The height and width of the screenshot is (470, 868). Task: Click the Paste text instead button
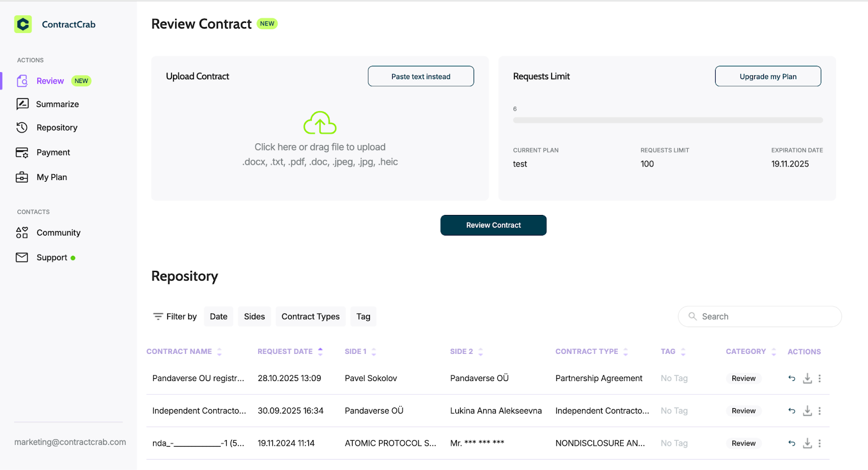420,77
